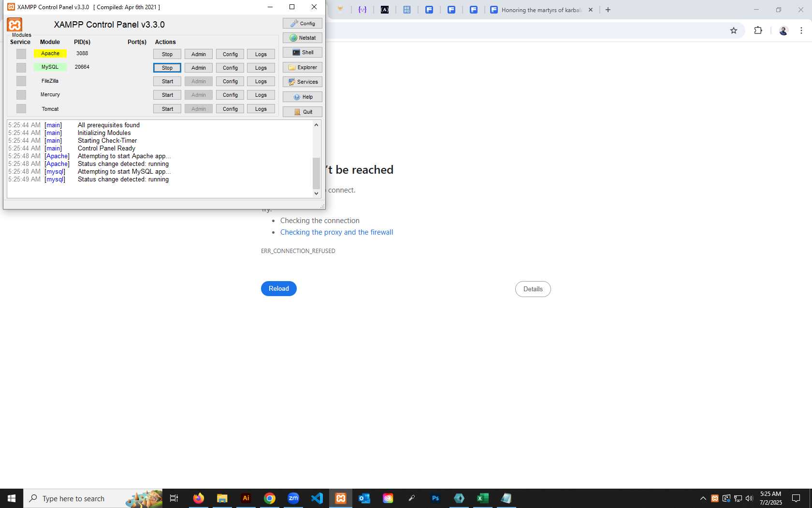Bookmark this page with star icon
Screen dimensions: 812x508
pyautogui.click(x=734, y=30)
